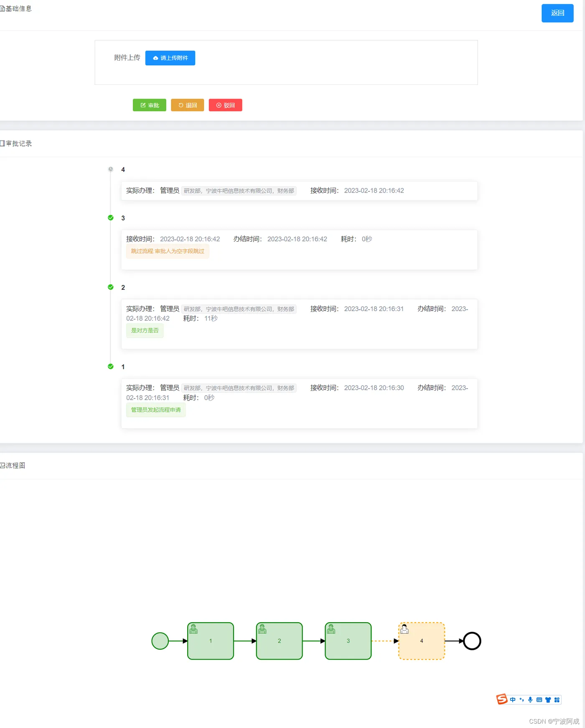Click user icon on flowchart node 1
The height and width of the screenshot is (728, 585).
193,628
